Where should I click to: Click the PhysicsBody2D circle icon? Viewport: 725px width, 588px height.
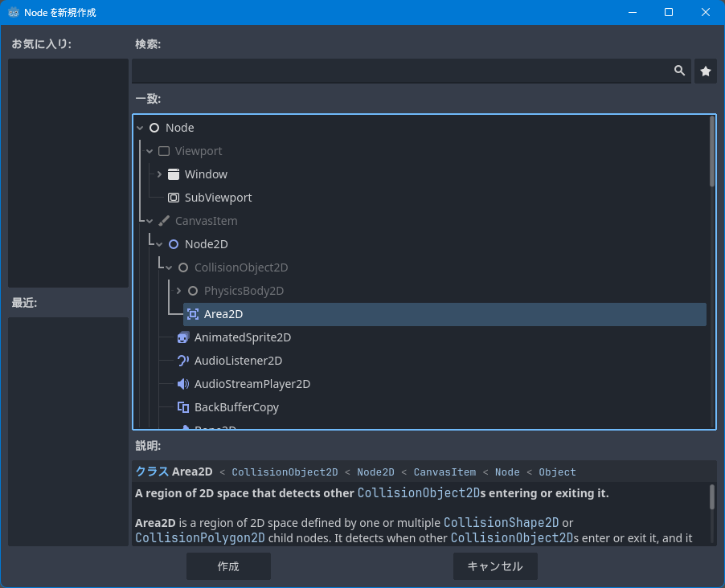pyautogui.click(x=193, y=291)
